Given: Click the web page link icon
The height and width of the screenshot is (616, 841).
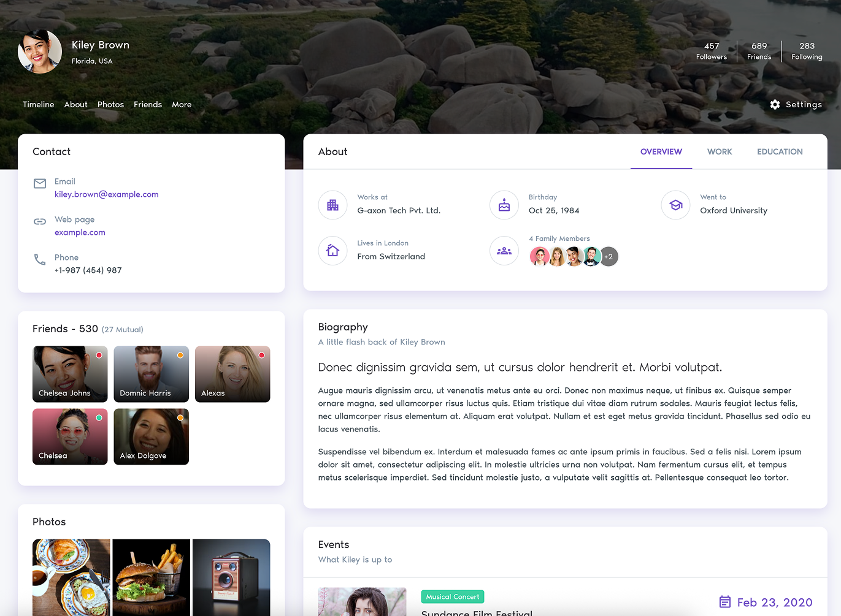Looking at the screenshot, I should [x=39, y=221].
